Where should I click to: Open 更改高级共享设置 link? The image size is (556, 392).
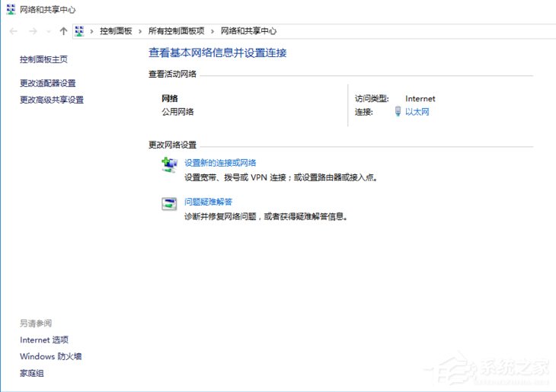point(52,100)
